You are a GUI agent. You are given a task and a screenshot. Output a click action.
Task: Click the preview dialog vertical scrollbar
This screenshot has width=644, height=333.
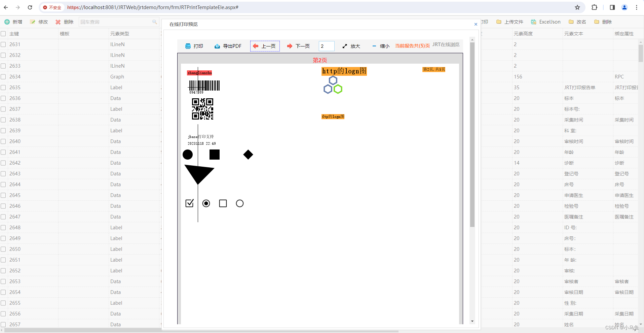pyautogui.click(x=472, y=135)
